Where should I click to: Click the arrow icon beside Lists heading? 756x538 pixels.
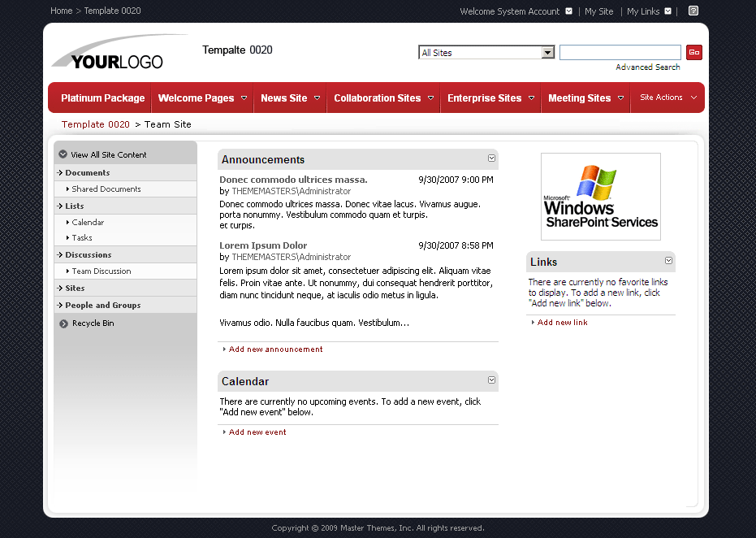(x=59, y=206)
